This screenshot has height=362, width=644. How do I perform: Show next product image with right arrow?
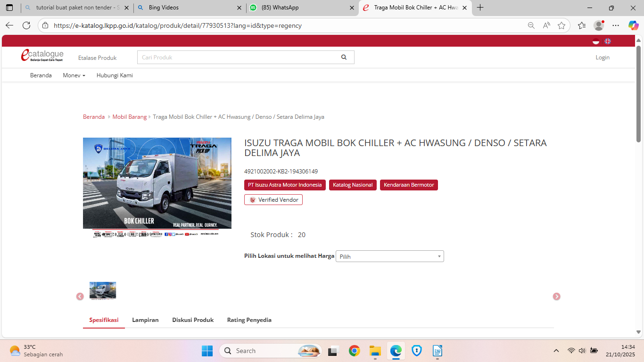pos(557,296)
